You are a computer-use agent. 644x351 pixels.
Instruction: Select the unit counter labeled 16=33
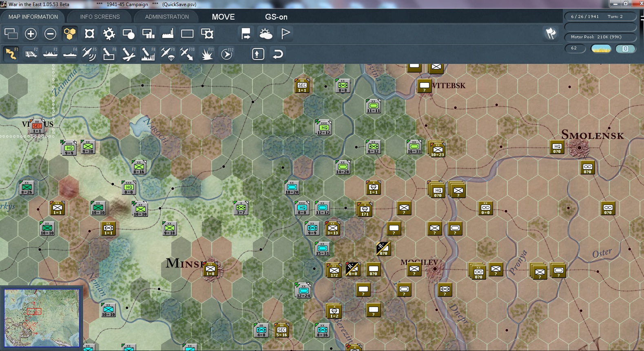click(414, 148)
